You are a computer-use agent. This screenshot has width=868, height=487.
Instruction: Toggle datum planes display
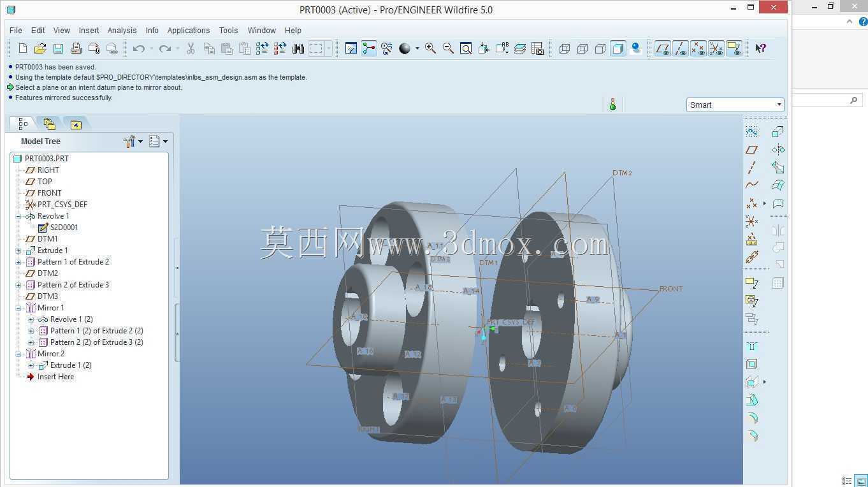click(663, 48)
